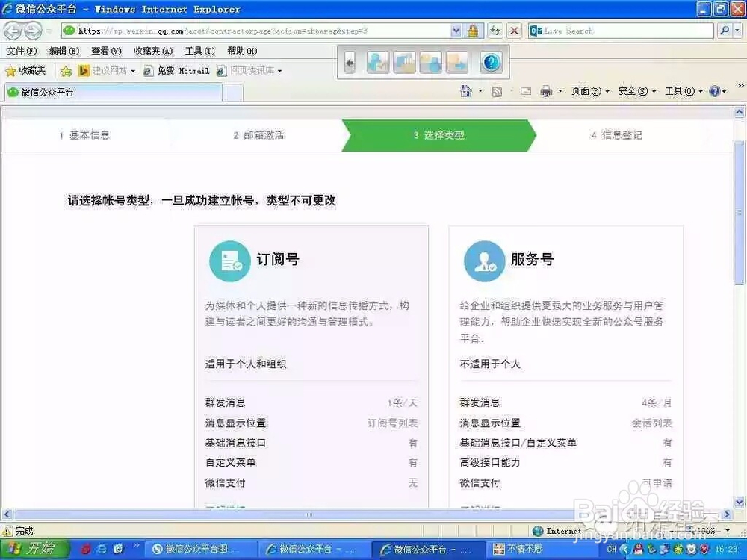Click the RSS feeds icon
The height and width of the screenshot is (560, 747).
(x=497, y=91)
